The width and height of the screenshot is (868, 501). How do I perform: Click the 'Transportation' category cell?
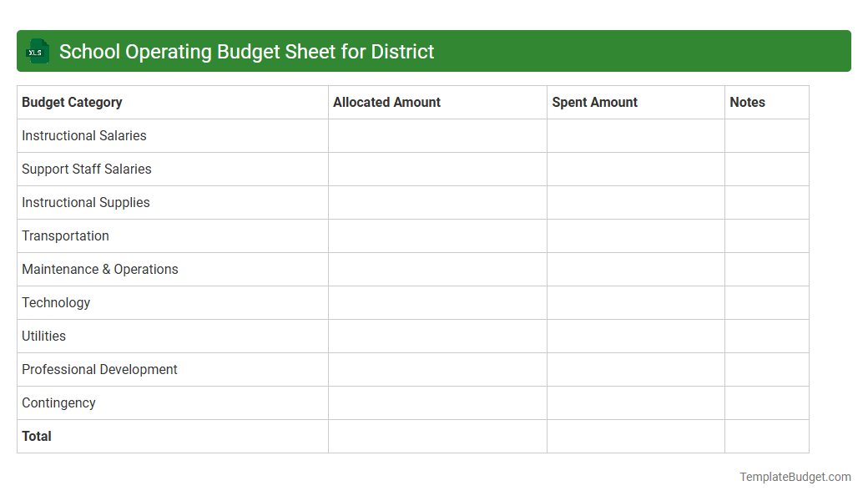coord(65,235)
